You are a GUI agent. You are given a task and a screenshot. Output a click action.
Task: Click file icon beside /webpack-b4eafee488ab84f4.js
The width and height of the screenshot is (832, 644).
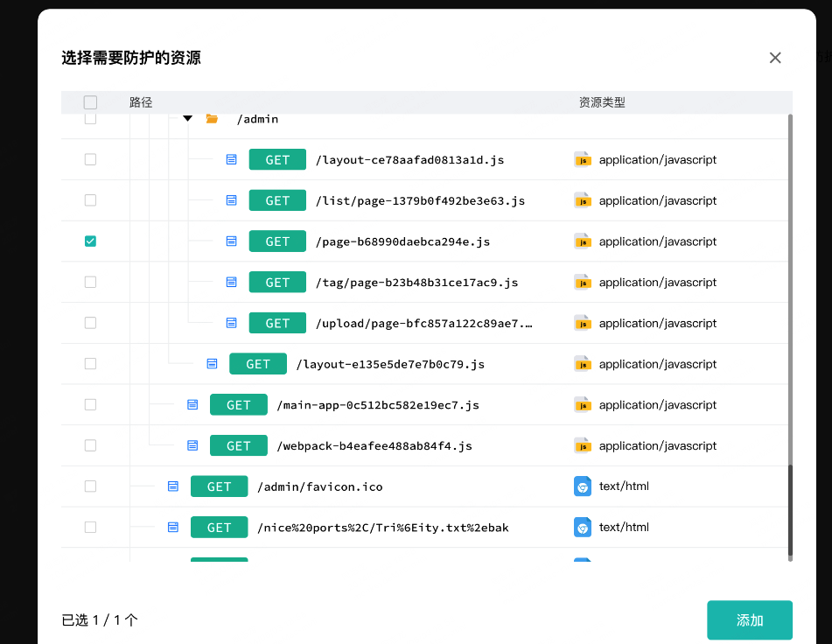pos(192,445)
